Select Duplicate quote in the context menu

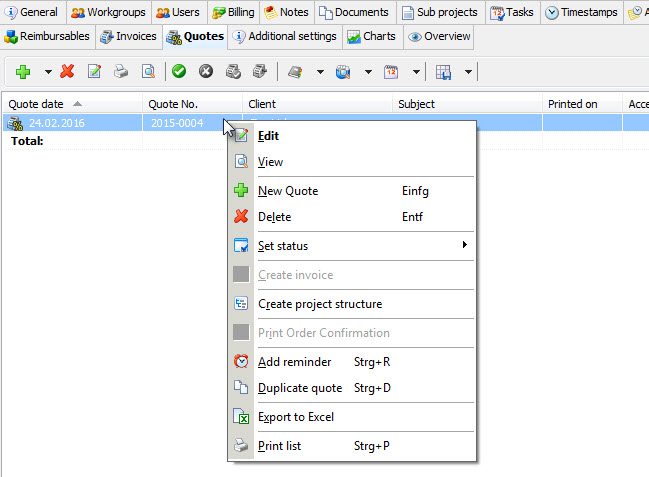300,388
